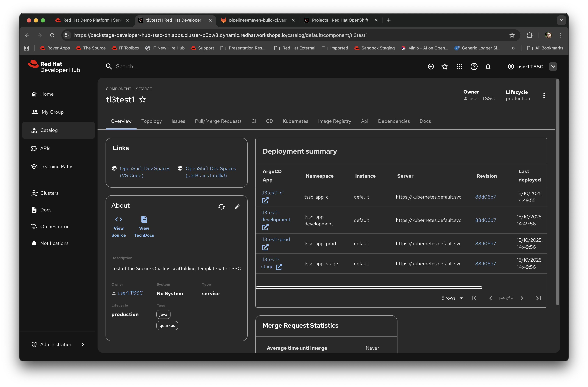Viewport: 588px width, 387px height.
Task: Open the notifications bell in the header
Action: click(488, 66)
